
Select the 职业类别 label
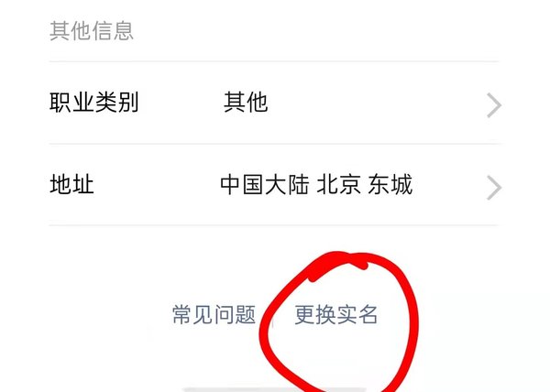point(94,103)
